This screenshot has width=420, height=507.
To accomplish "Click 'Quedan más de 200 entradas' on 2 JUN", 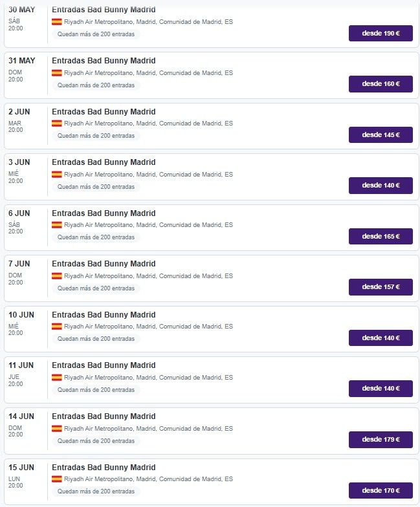I will tap(96, 136).
